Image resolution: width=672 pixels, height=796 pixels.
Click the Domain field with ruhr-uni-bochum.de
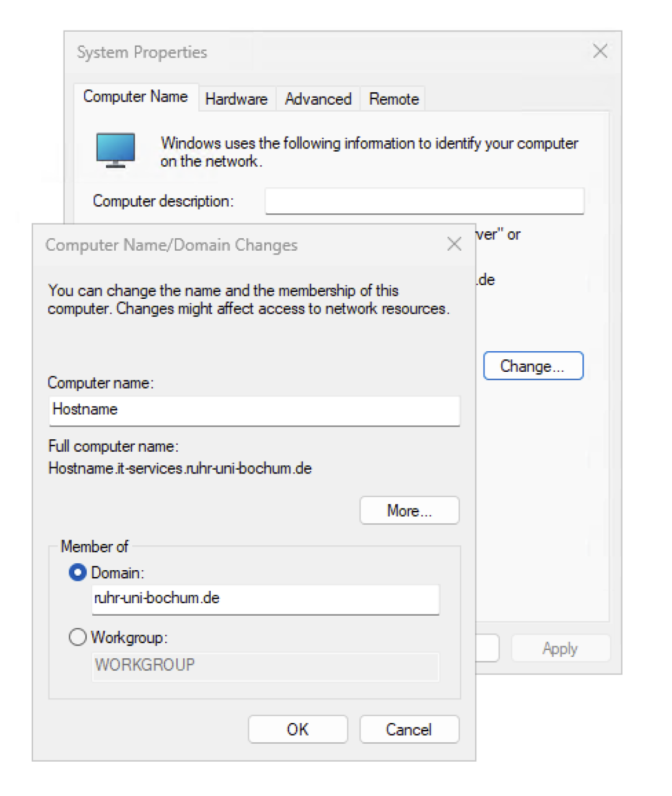click(266, 599)
